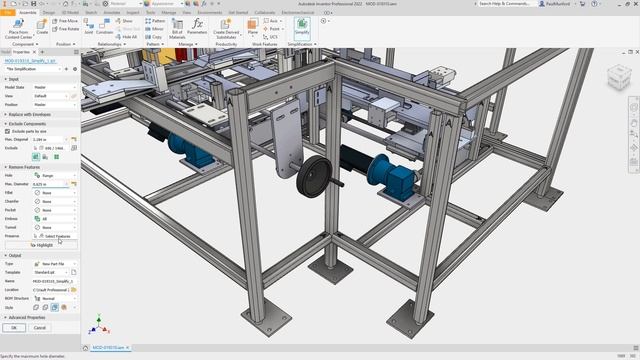This screenshot has width=640, height=360.
Task: Open the Position dropdown
Action: [x=55, y=104]
